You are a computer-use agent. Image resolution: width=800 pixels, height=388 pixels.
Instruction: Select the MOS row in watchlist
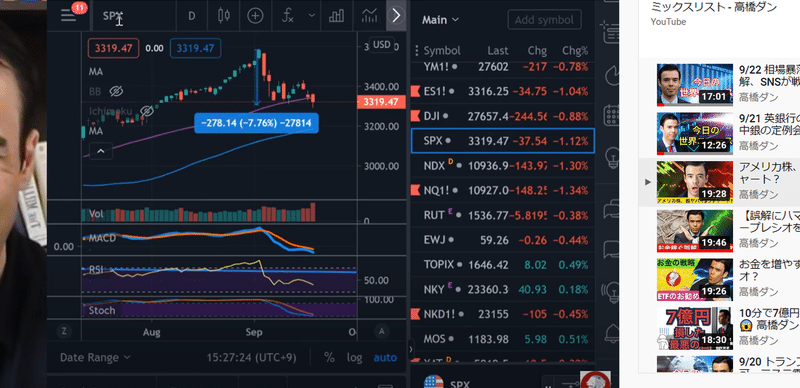coord(503,338)
